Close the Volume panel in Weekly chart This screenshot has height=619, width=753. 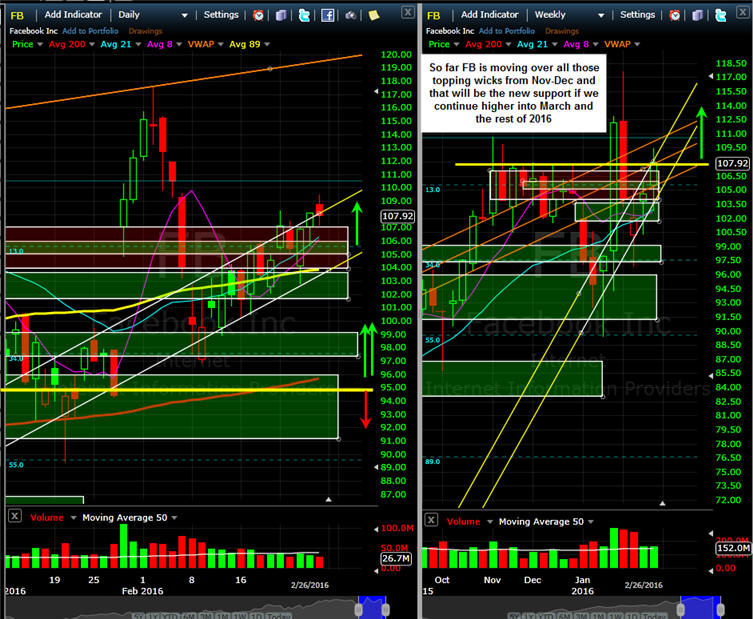pyautogui.click(x=431, y=520)
